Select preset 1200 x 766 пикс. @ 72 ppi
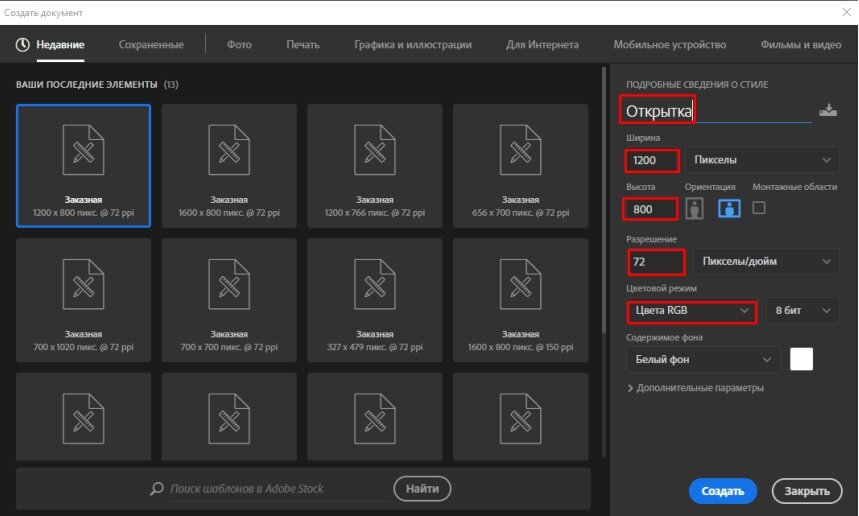 [375, 165]
